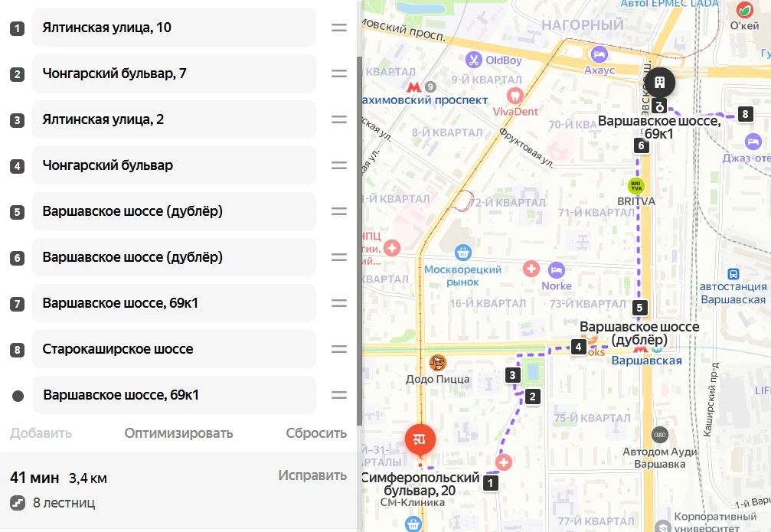Viewport: 771px width, 532px height.
Task: Open the Москворецкий рынок shopping basket icon
Action: coord(462,253)
